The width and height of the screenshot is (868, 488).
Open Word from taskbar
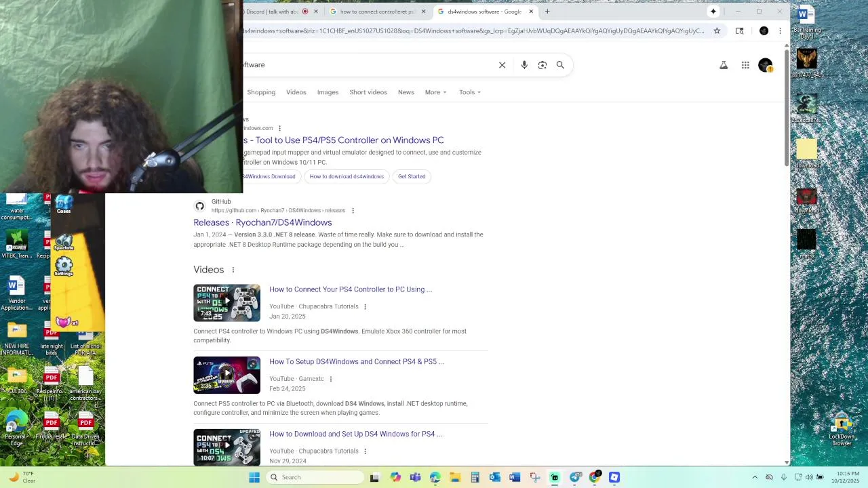click(x=515, y=477)
